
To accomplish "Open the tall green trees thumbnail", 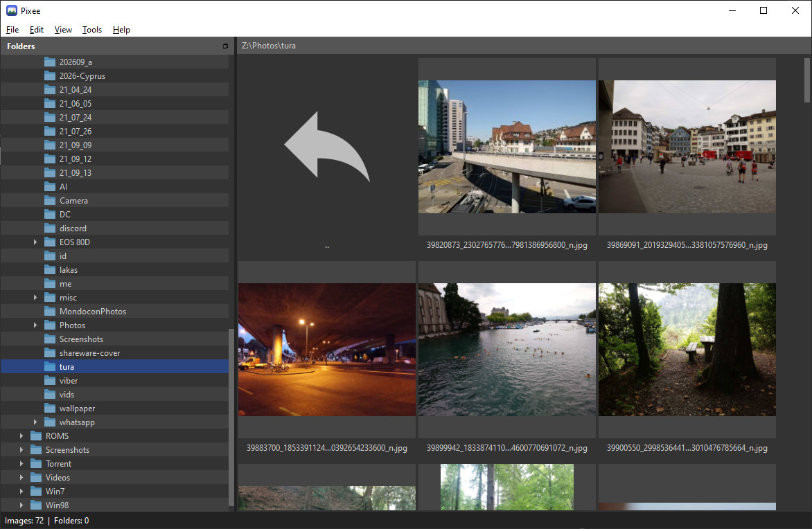I will point(507,487).
